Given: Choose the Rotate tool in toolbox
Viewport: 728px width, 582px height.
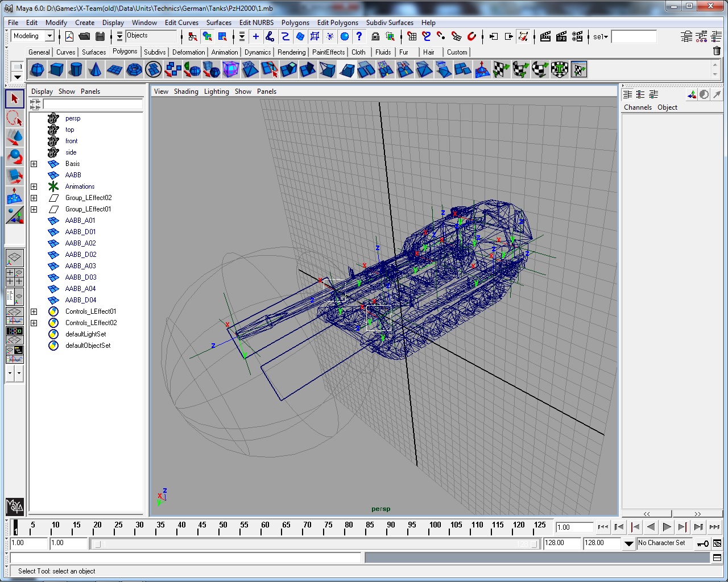Looking at the screenshot, I should (x=15, y=157).
